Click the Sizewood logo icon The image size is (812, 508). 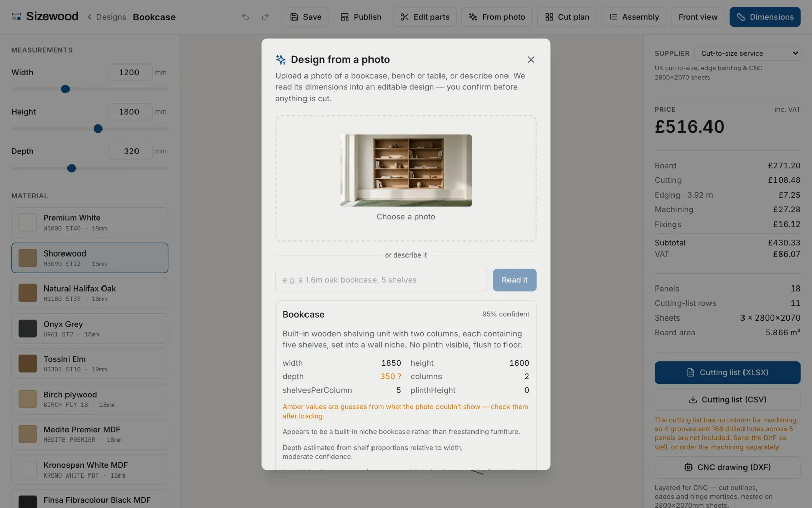tap(17, 17)
